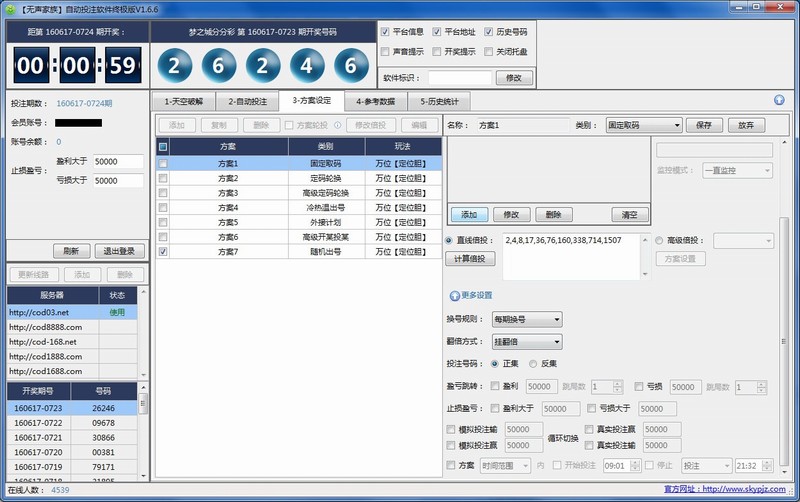Screen dimensions: 800x502
Task: Click the first winning number ball
Action: tap(175, 67)
